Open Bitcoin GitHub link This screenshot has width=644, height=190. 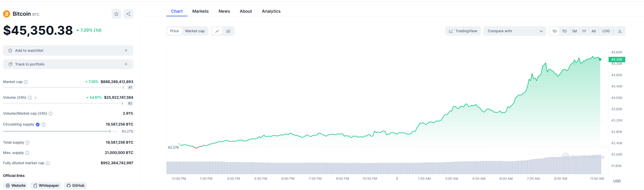click(75, 186)
